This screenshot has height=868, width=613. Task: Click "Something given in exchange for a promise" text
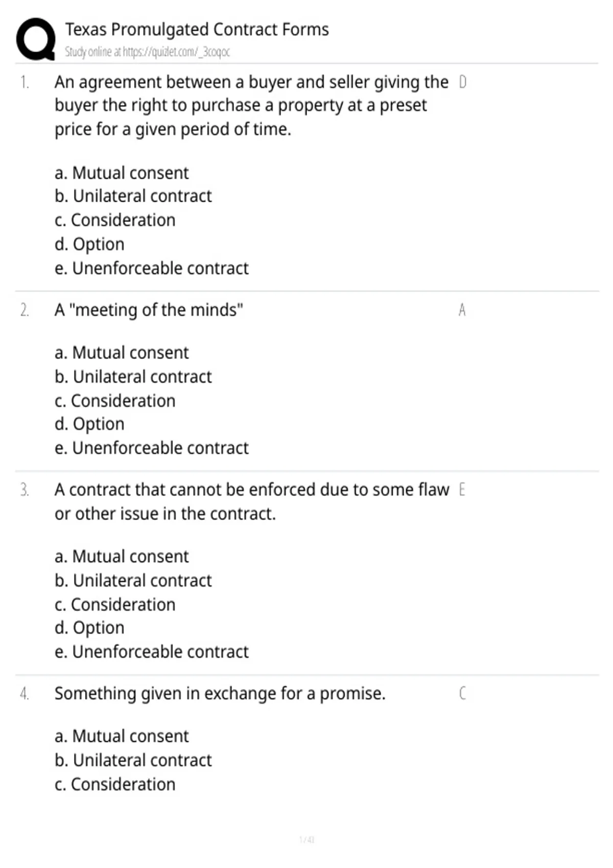pyautogui.click(x=220, y=693)
